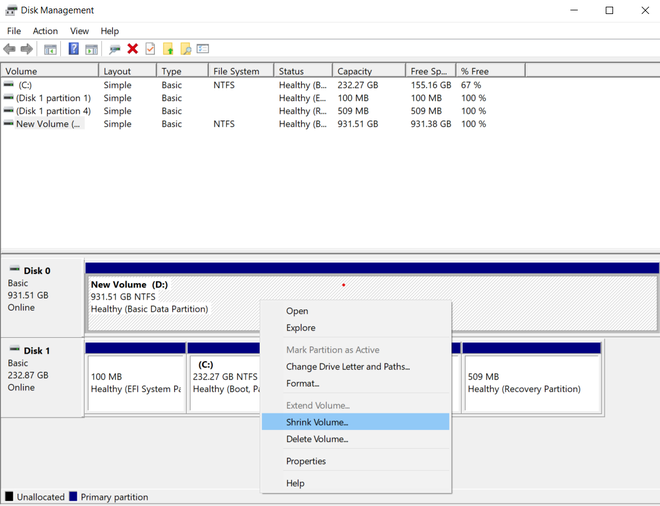Choose Help in the context menu

[x=356, y=483]
